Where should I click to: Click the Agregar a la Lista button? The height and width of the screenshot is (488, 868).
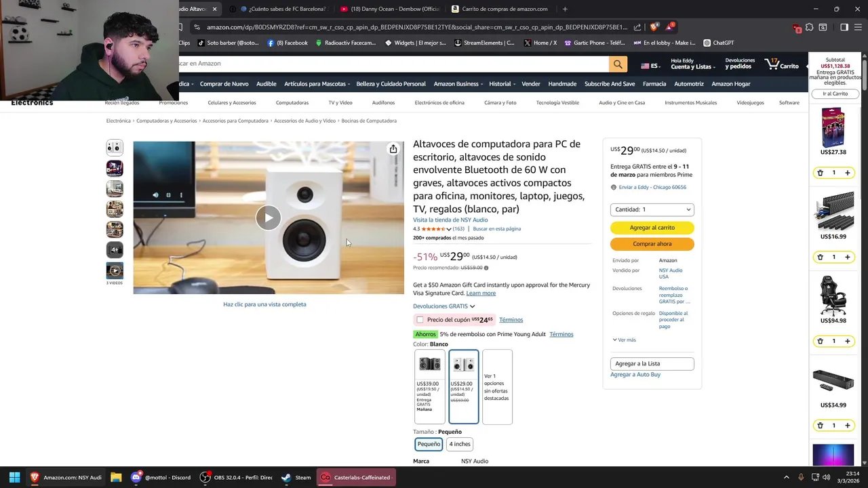[652, 364]
